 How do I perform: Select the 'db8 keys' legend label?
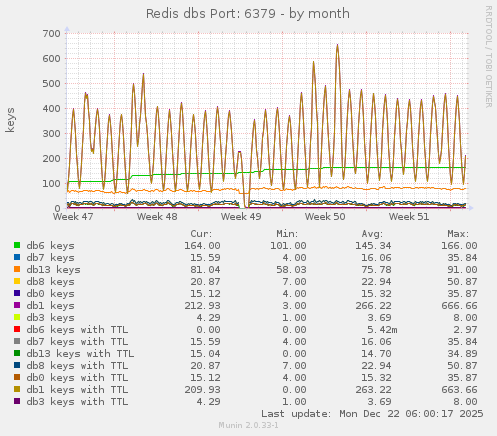(x=51, y=282)
